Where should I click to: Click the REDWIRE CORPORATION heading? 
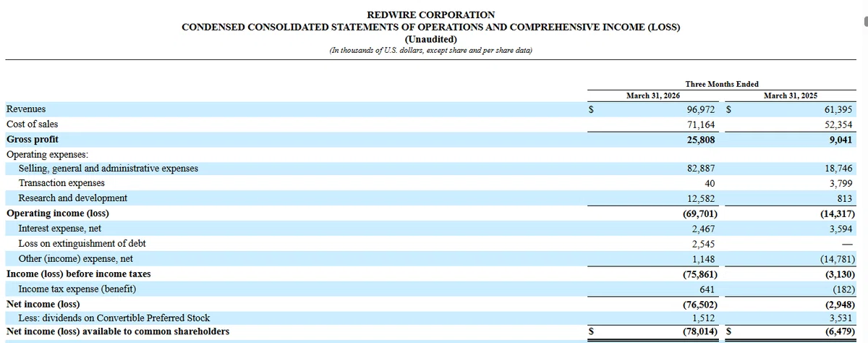click(x=431, y=14)
